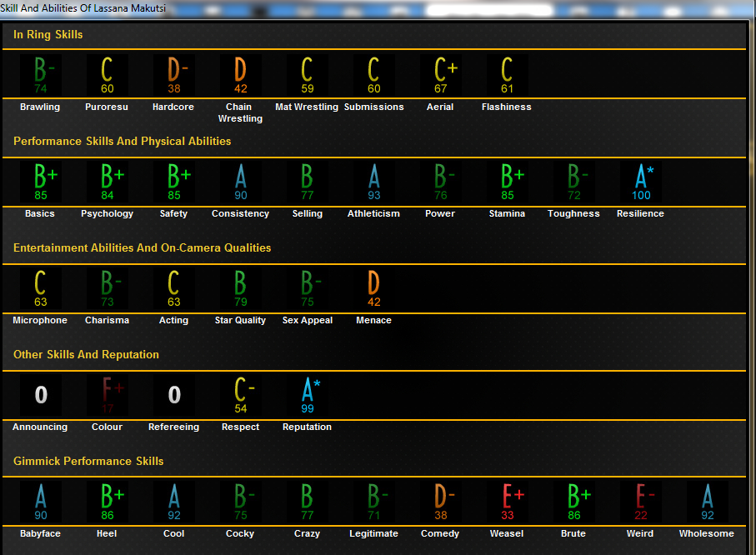Select the Psychology B+ 84 grade tile
This screenshot has height=555, width=756.
(x=107, y=182)
